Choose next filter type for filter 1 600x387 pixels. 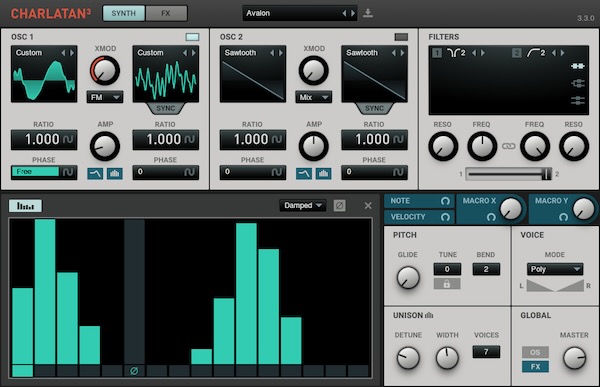click(483, 53)
